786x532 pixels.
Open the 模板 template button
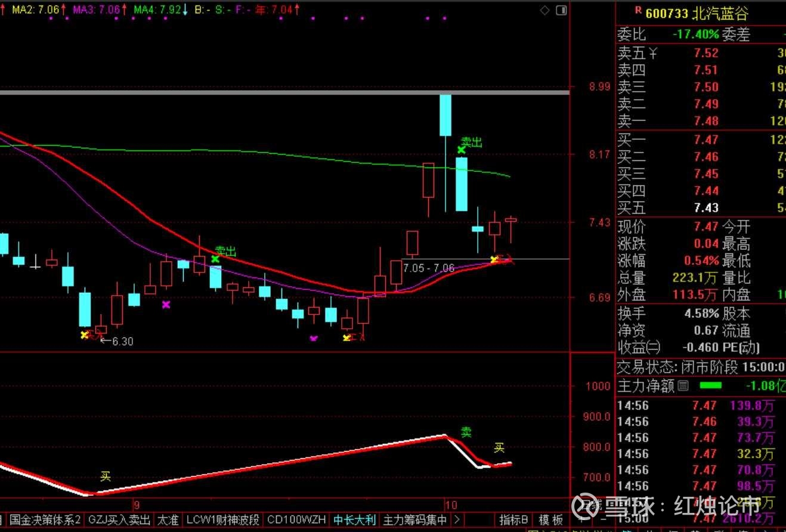(550, 519)
